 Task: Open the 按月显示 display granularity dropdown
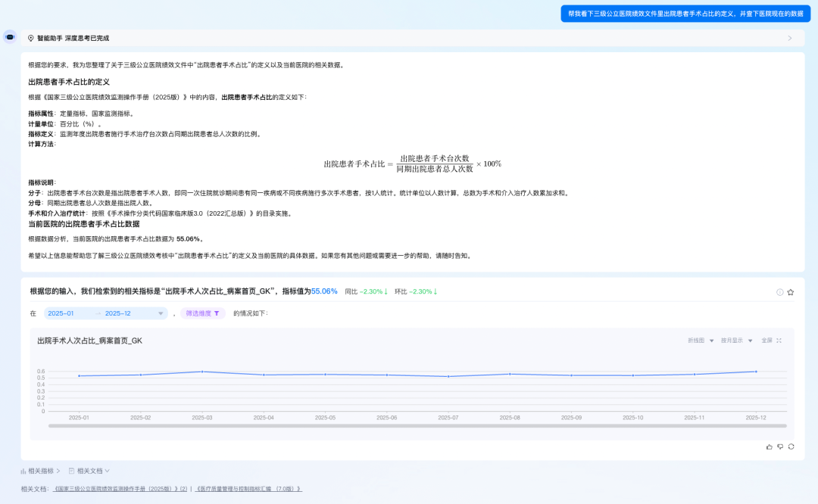(736, 341)
